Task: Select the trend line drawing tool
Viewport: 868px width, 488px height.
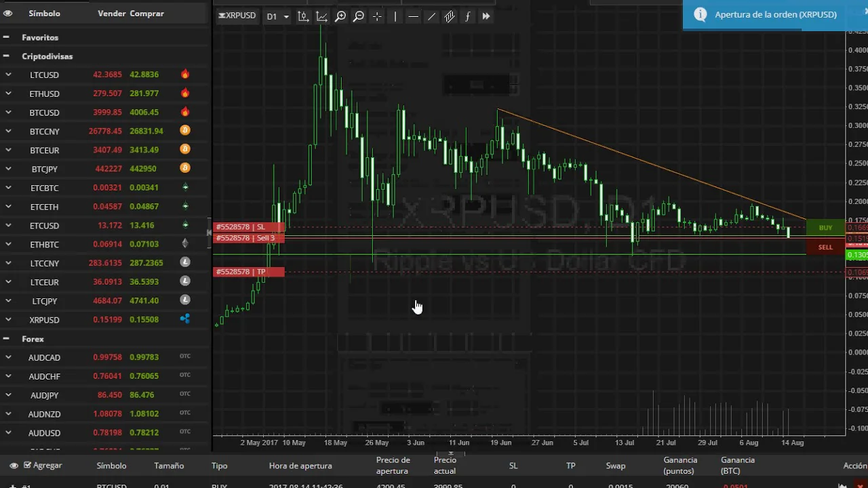Action: click(x=431, y=16)
